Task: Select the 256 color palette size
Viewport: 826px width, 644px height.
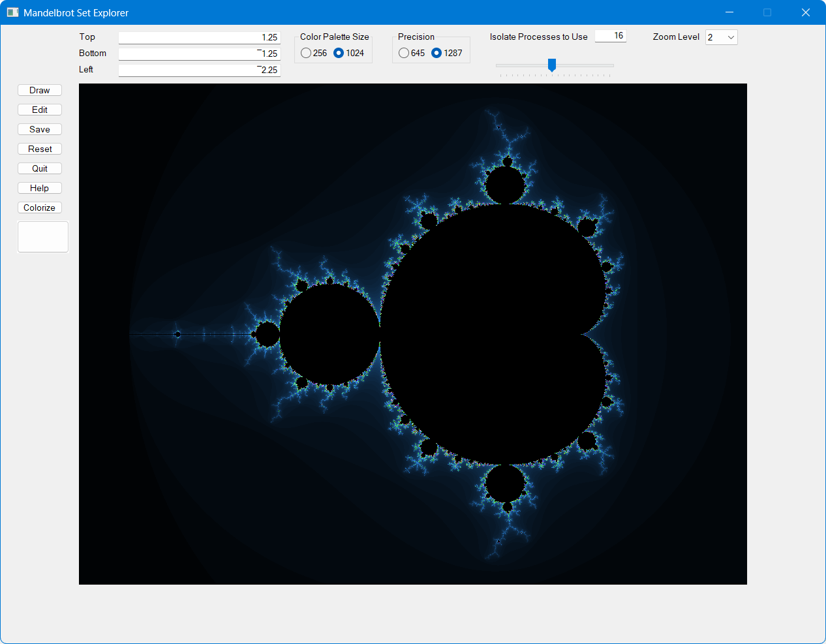Action: click(314, 53)
